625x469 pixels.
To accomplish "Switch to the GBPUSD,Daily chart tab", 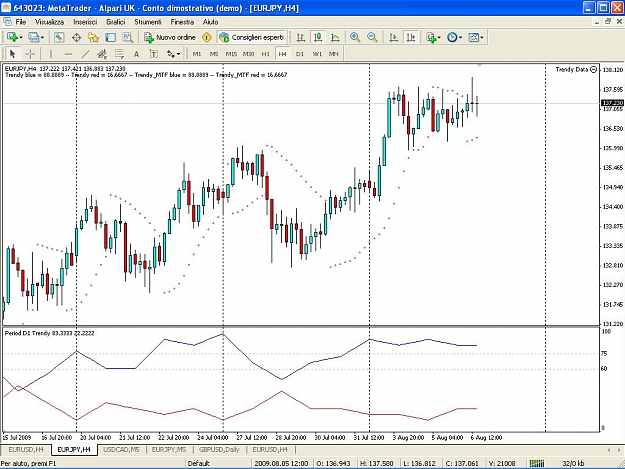I will [219, 449].
